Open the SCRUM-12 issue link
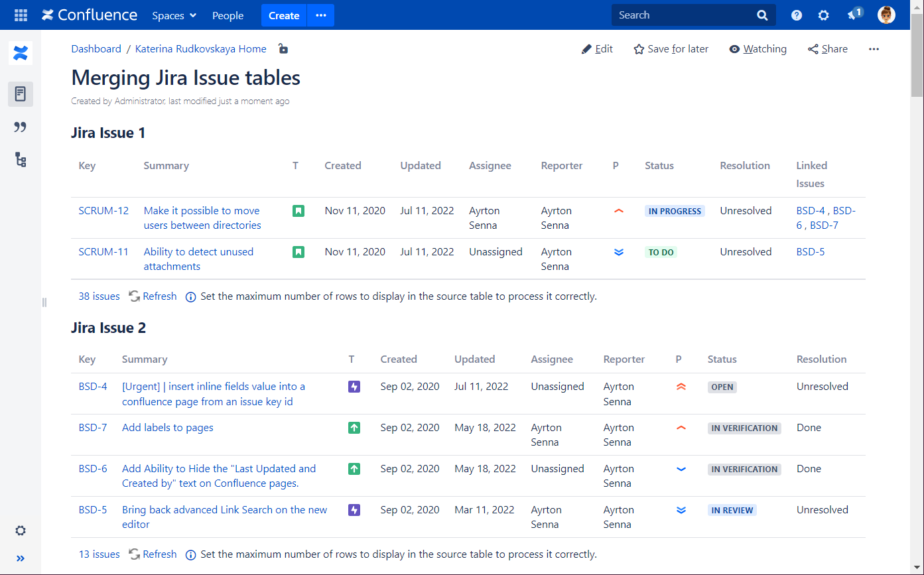924x575 pixels. point(103,211)
